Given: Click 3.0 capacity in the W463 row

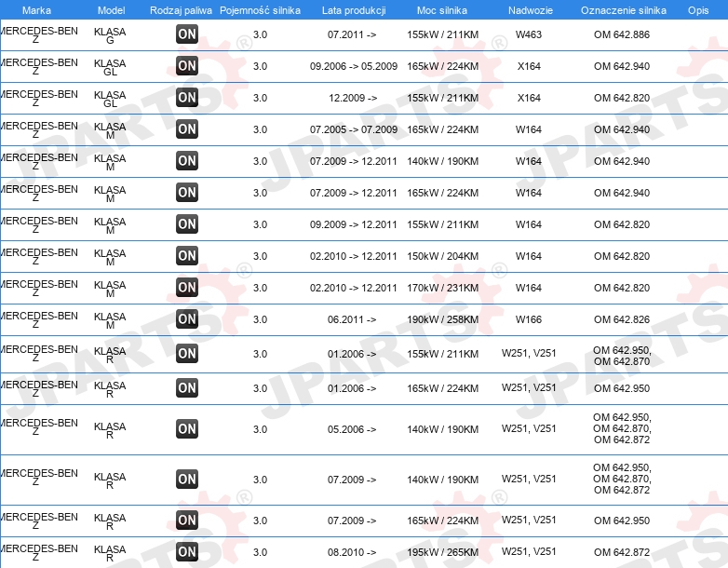Looking at the screenshot, I should (x=260, y=34).
